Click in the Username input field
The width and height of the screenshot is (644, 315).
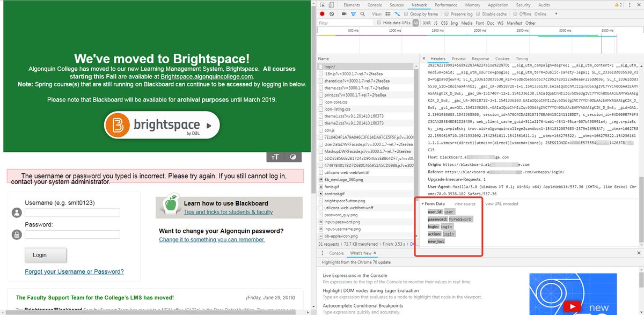click(x=72, y=213)
